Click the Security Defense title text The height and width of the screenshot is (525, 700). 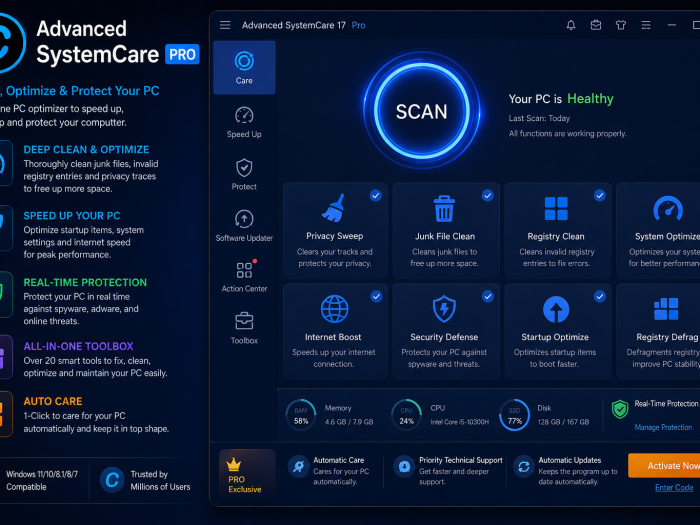click(444, 337)
